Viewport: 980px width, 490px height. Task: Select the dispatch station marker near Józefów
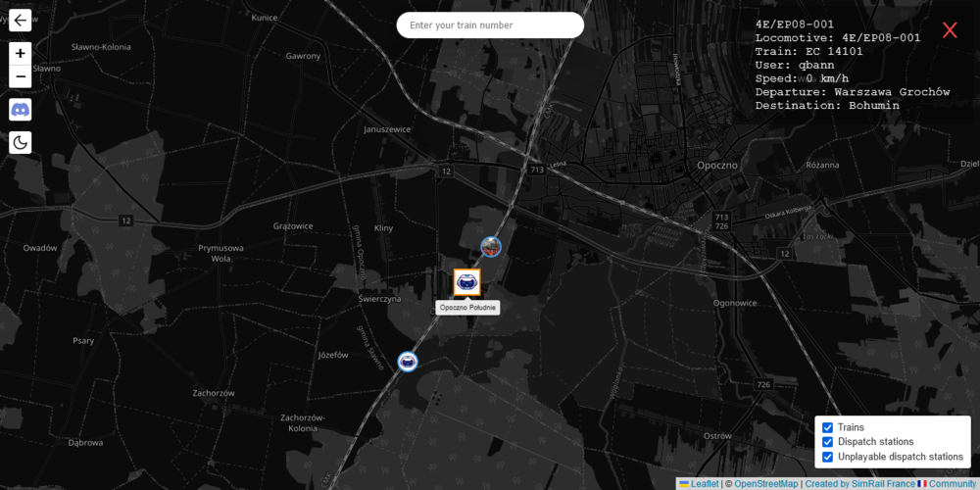[x=408, y=361]
